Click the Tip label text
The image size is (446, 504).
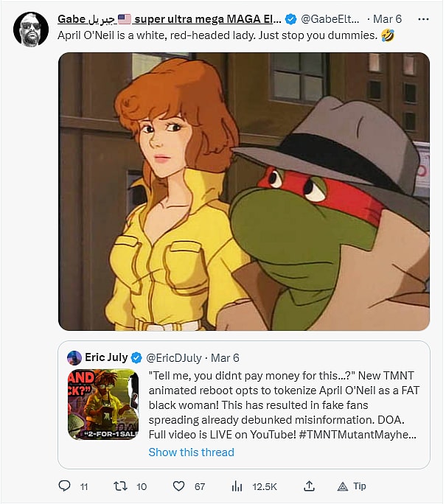[360, 486]
